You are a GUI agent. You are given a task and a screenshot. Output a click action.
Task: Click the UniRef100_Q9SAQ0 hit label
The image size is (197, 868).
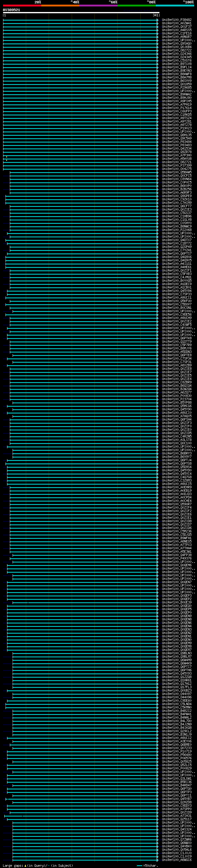(177, 43)
